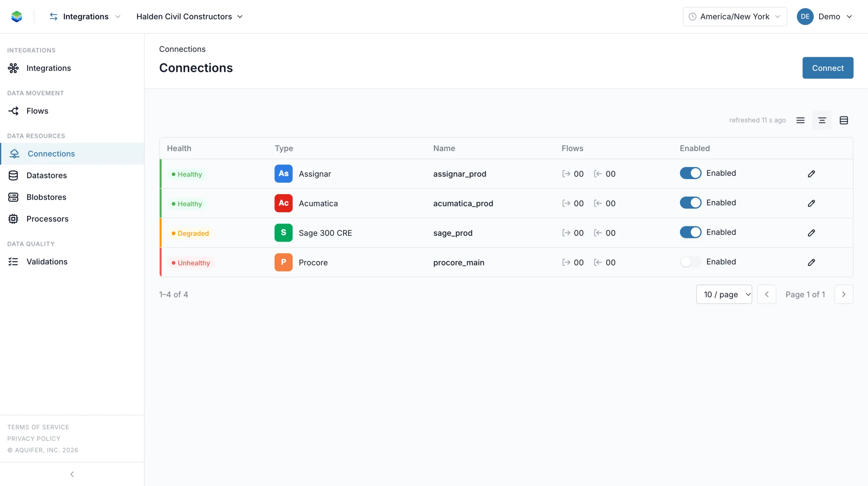The height and width of the screenshot is (486, 868).
Task: Click the outgoing flows icon for assignar_prod
Action: pyautogui.click(x=566, y=174)
